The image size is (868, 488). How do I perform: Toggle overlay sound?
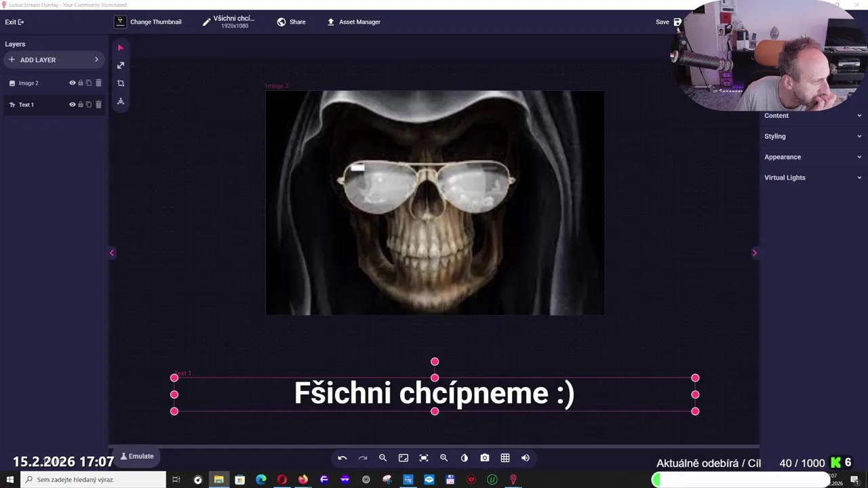(526, 458)
